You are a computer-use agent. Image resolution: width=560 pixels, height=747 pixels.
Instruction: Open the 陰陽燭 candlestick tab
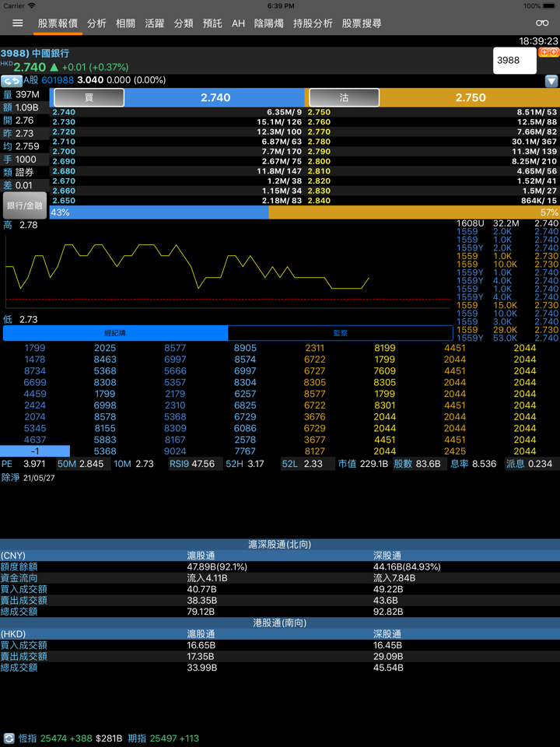269,23
